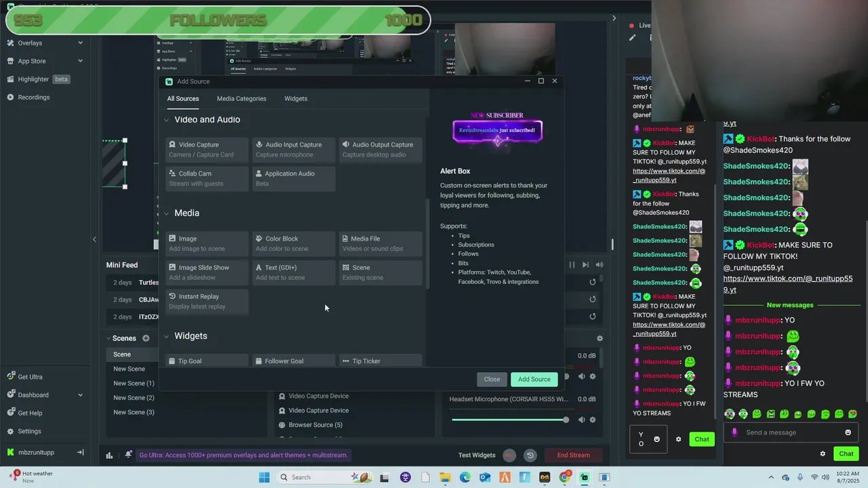The height and width of the screenshot is (488, 868).
Task: Select the Tip Goal widget
Action: click(x=207, y=361)
